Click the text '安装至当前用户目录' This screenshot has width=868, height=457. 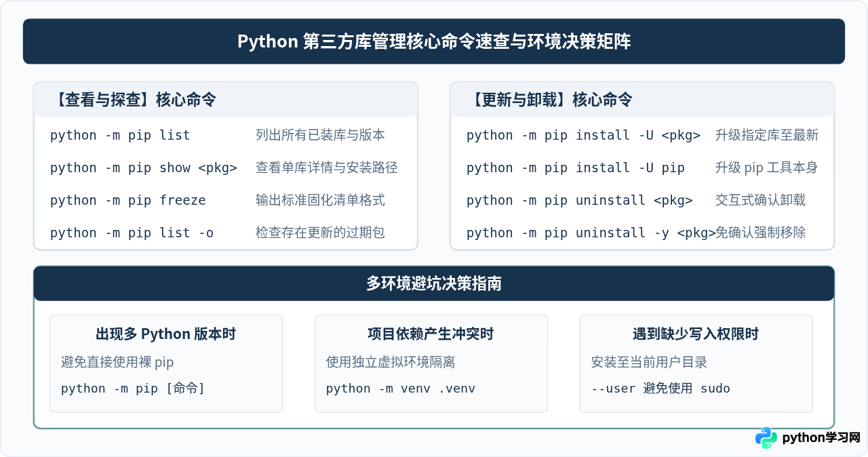pos(650,362)
